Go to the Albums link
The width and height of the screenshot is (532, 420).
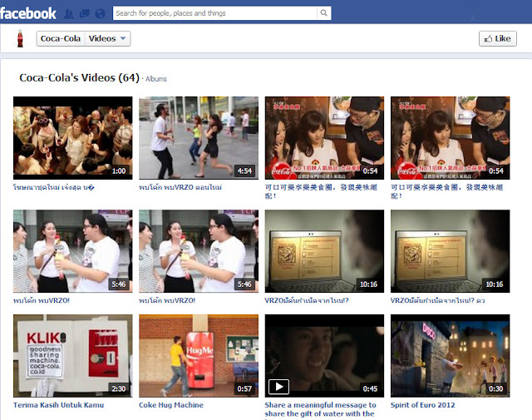(x=156, y=79)
